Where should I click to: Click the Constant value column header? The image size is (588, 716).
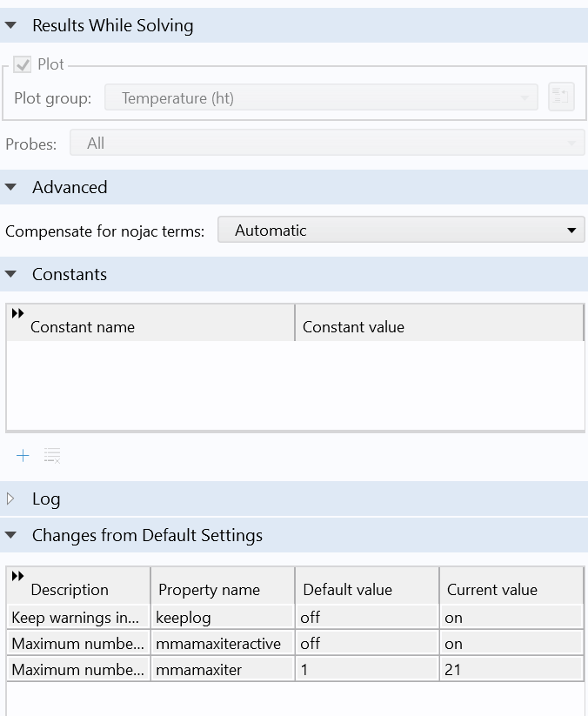click(x=353, y=327)
